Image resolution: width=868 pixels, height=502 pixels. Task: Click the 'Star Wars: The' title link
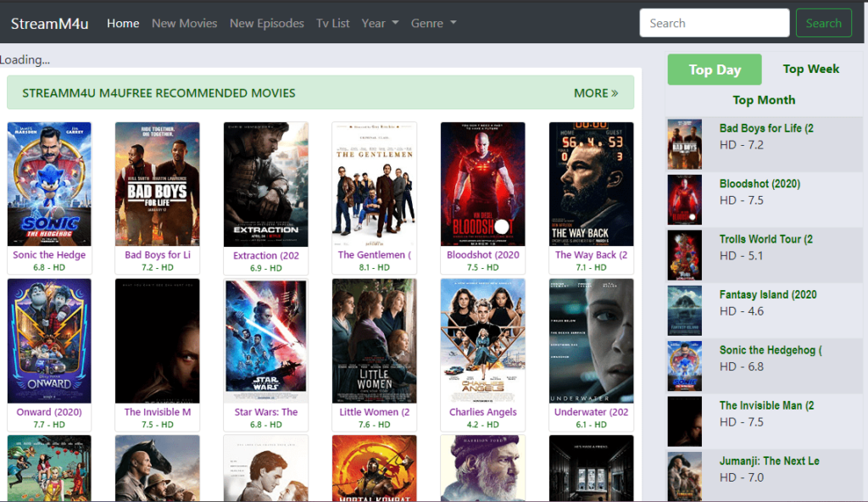coord(265,412)
